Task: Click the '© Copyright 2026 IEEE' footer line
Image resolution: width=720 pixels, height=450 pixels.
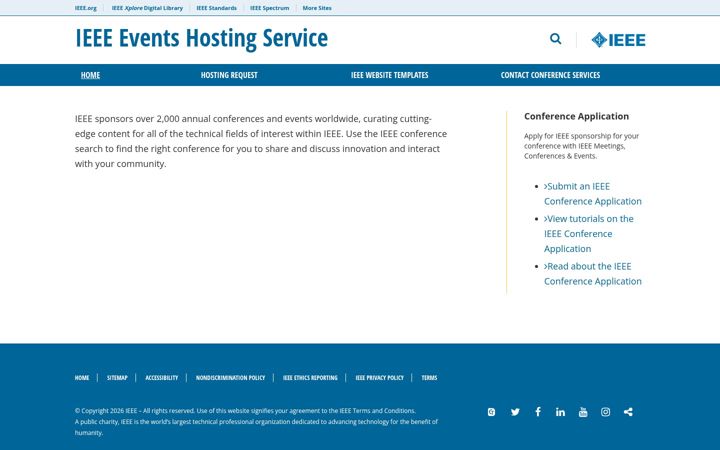Action: pyautogui.click(x=245, y=411)
